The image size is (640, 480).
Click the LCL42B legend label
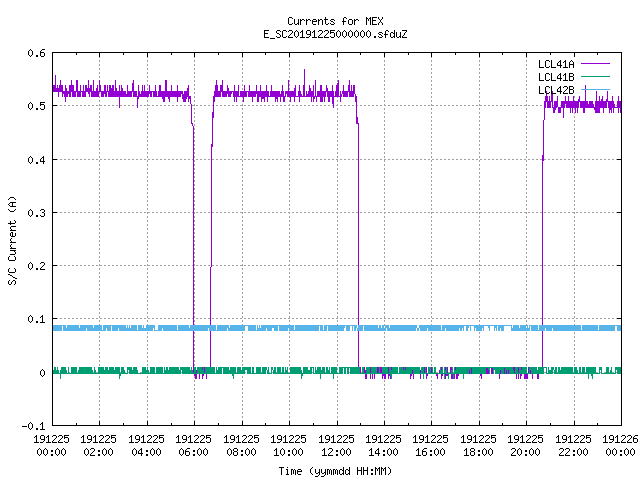(x=556, y=90)
